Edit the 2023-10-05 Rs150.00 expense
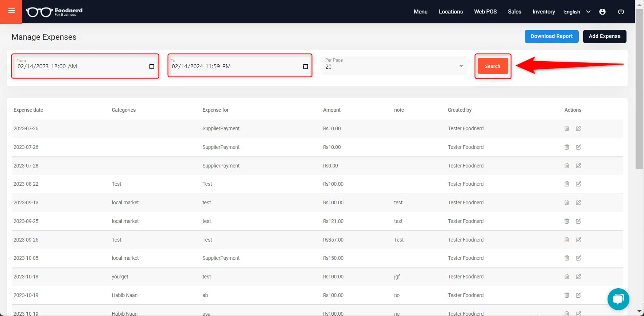644x316 pixels. coord(578,258)
